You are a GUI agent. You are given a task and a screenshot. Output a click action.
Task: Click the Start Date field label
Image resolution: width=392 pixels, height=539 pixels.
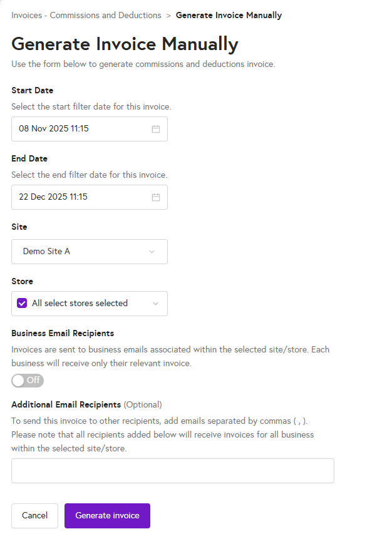[x=33, y=91]
